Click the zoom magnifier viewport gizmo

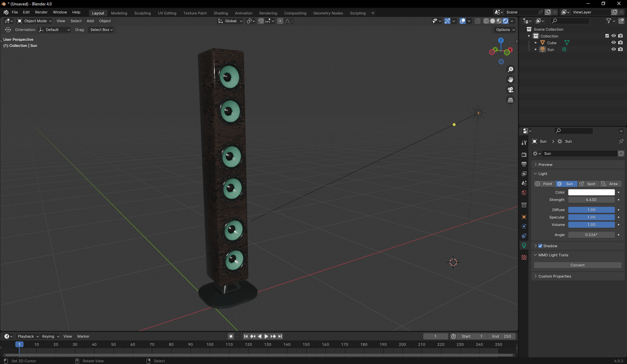point(510,69)
